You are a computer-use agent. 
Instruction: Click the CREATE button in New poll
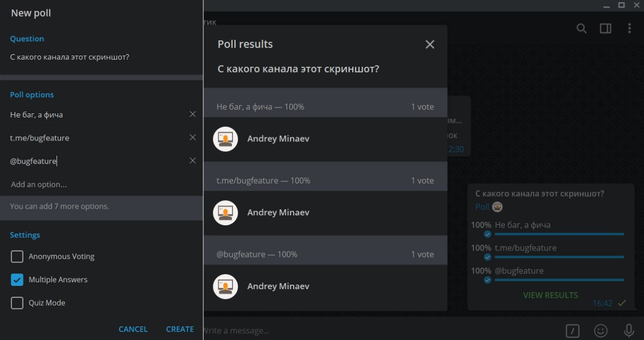(180, 329)
